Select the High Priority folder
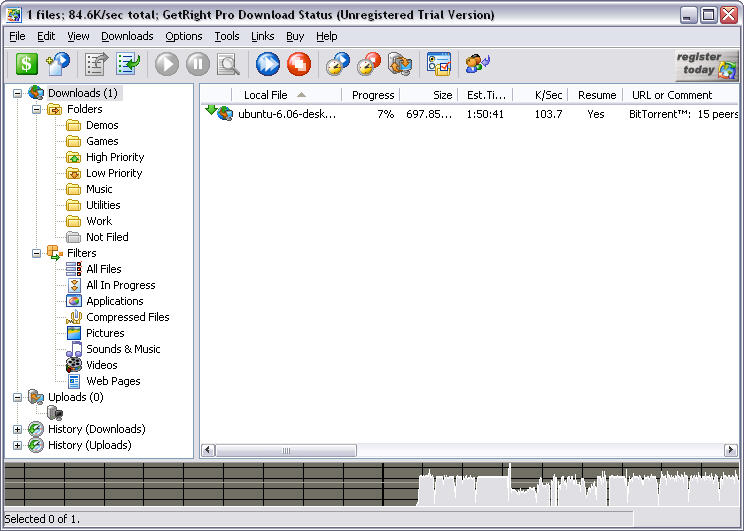Viewport: 744px width, 531px height. (115, 157)
